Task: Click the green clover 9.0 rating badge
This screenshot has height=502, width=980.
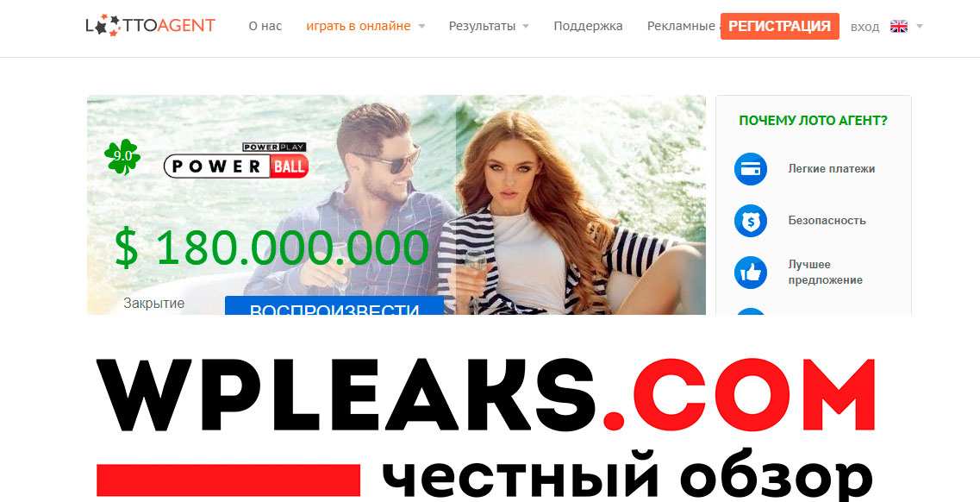Action: tap(122, 156)
